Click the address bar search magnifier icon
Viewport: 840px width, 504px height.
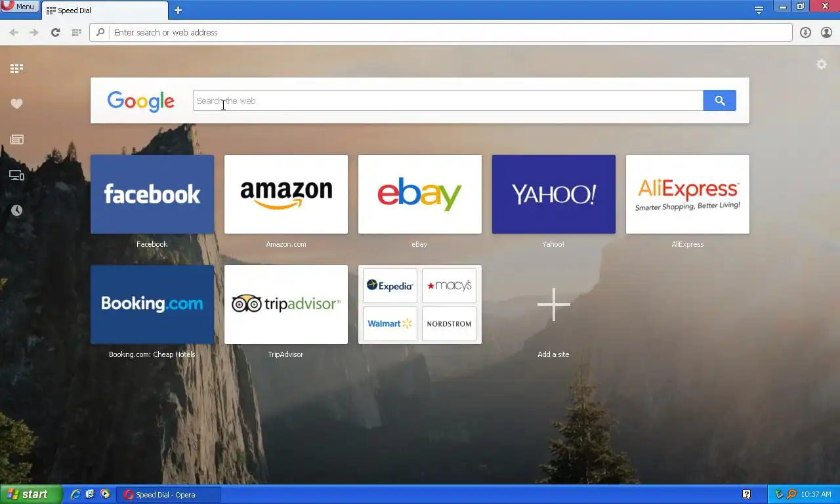pyautogui.click(x=100, y=32)
